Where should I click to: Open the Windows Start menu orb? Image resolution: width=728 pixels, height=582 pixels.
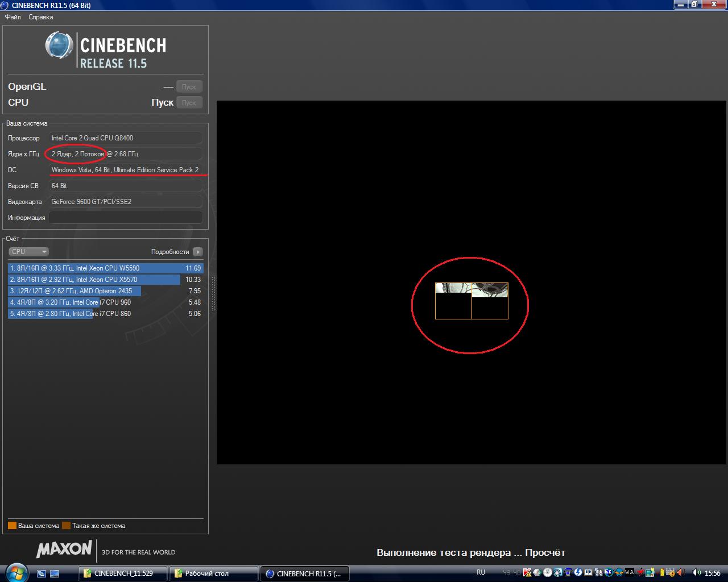(15, 572)
